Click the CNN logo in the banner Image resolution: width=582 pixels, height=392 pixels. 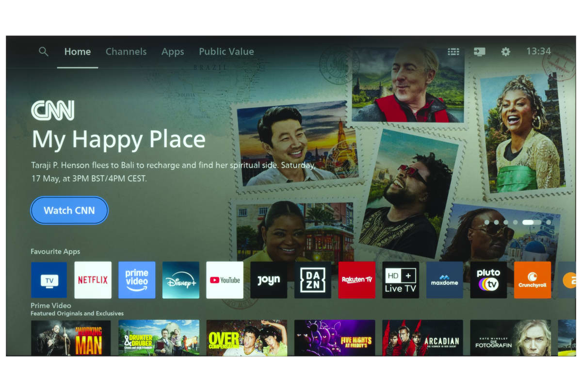click(53, 110)
